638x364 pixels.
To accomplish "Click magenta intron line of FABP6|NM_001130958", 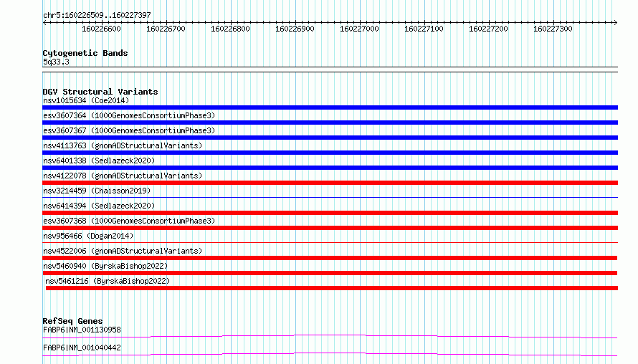I will [x=330, y=336].
